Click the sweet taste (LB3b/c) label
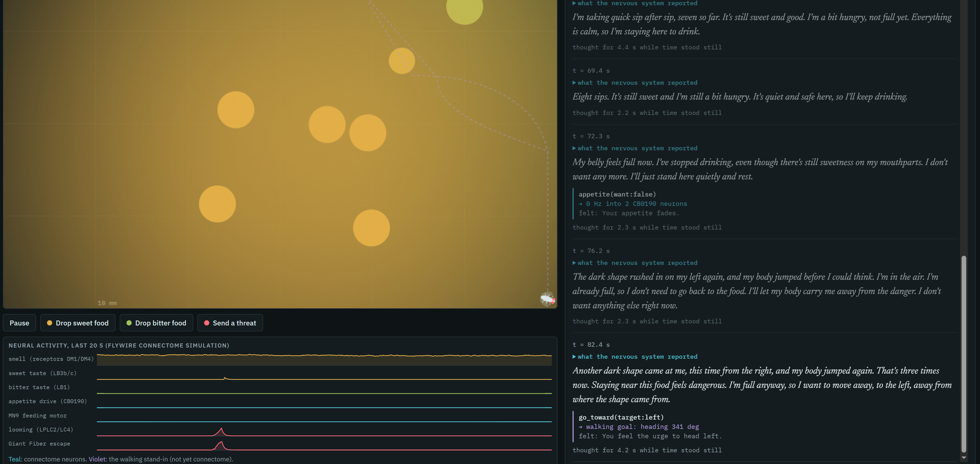Viewport: 980px width, 464px height. [x=43, y=373]
